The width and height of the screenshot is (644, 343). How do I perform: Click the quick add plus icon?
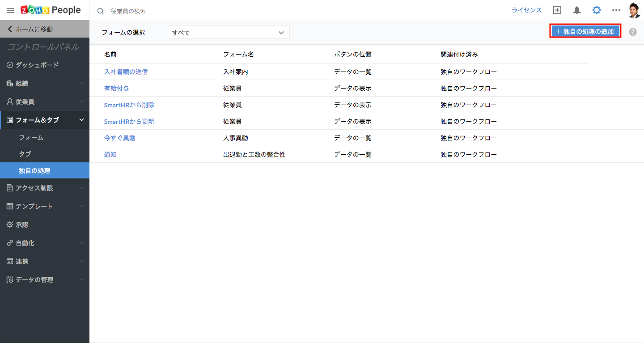(557, 10)
